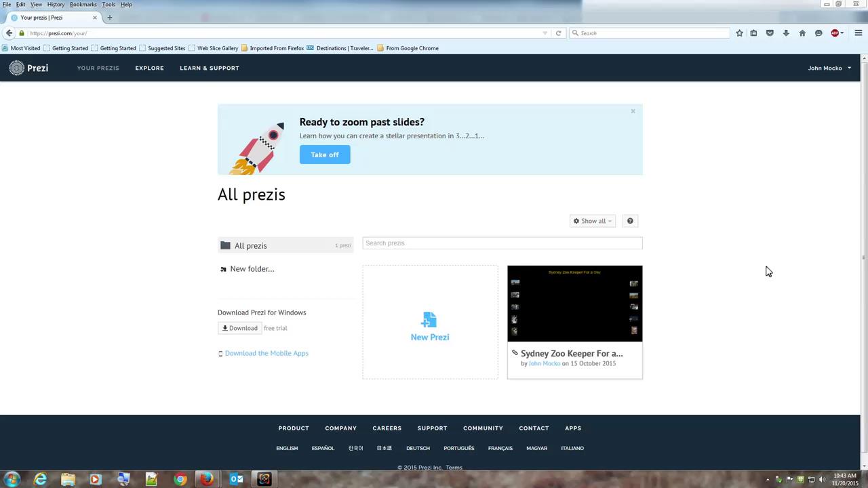Open the PRODUCT footer link
Image resolution: width=868 pixels, height=488 pixels.
pos(294,428)
